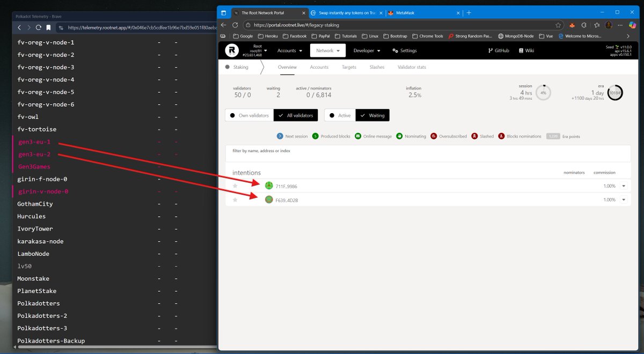Image resolution: width=644 pixels, height=354 pixels.
Task: Open the GitHub link in portal header
Action: pos(499,50)
